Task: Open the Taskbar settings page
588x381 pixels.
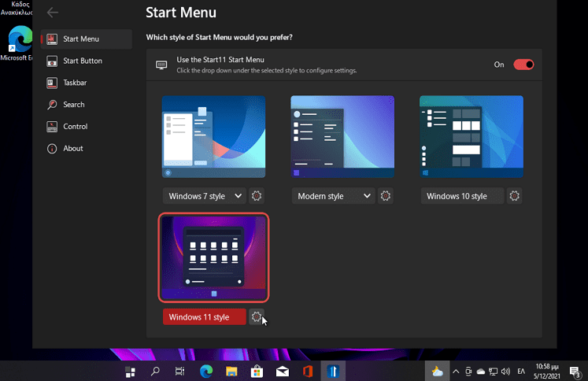Action: pos(87,83)
